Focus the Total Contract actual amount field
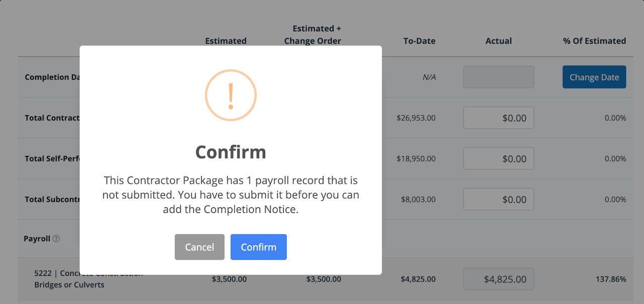The width and height of the screenshot is (644, 304). click(498, 118)
